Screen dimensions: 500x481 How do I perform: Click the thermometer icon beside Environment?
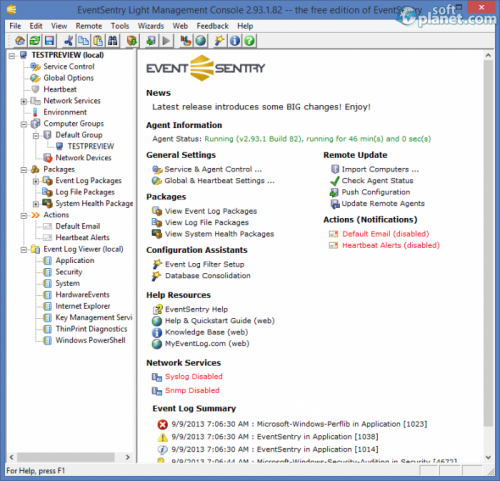[35, 112]
